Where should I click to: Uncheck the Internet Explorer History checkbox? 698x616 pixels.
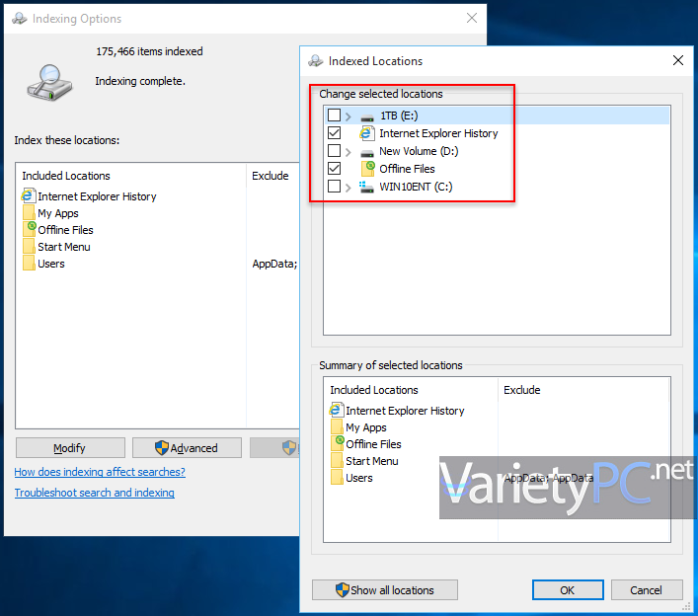coord(334,133)
